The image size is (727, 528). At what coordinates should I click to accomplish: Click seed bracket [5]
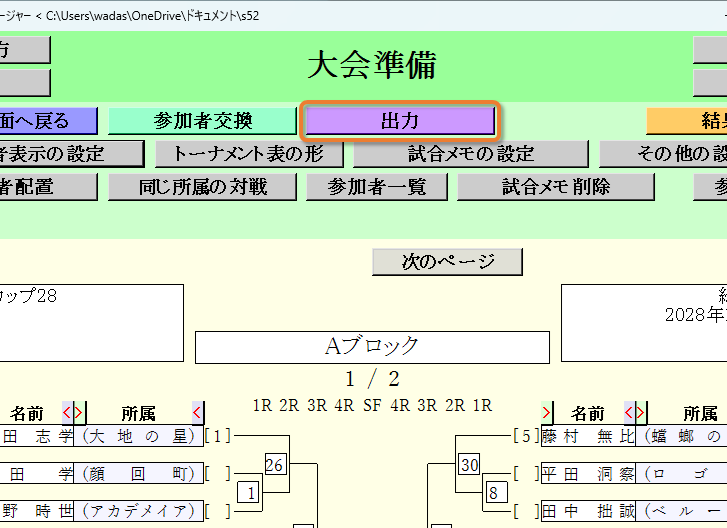(x=526, y=436)
